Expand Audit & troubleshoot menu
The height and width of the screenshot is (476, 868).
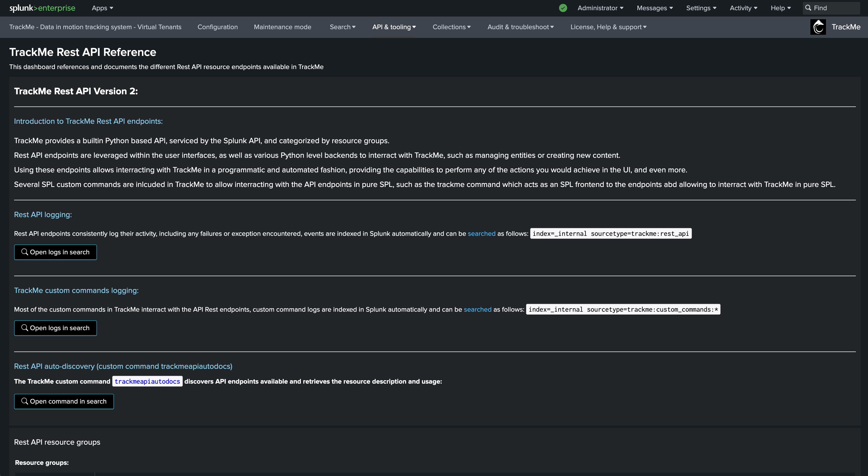[521, 27]
